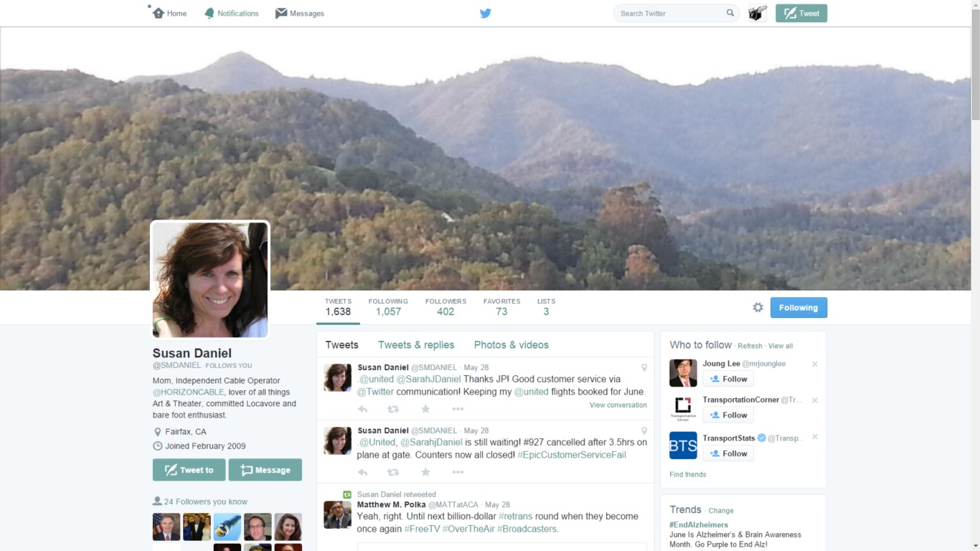Send a Message to Susan Daniel
Viewport: 980px width, 551px height.
[265, 470]
